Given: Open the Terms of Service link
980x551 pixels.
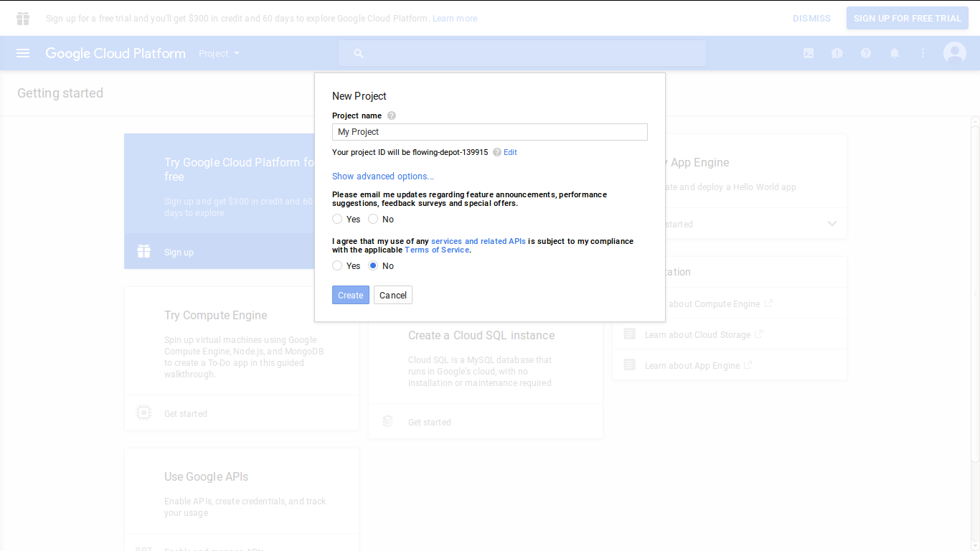Looking at the screenshot, I should [437, 250].
